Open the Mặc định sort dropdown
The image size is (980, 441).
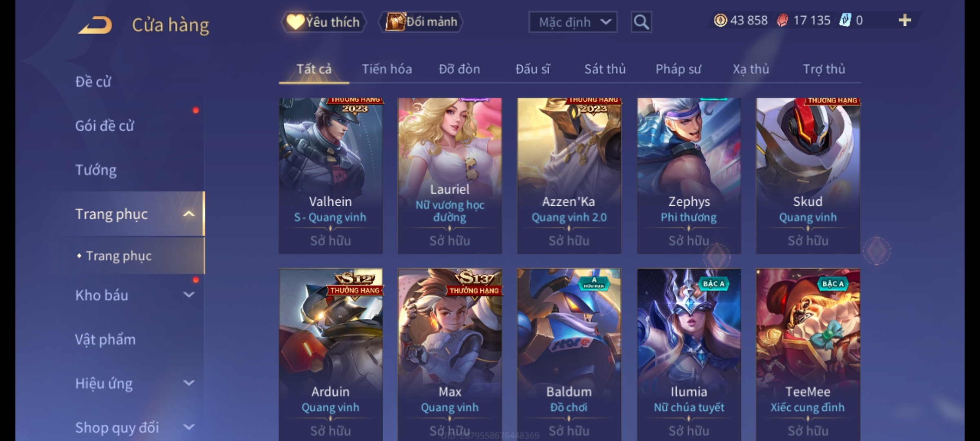(x=573, y=22)
